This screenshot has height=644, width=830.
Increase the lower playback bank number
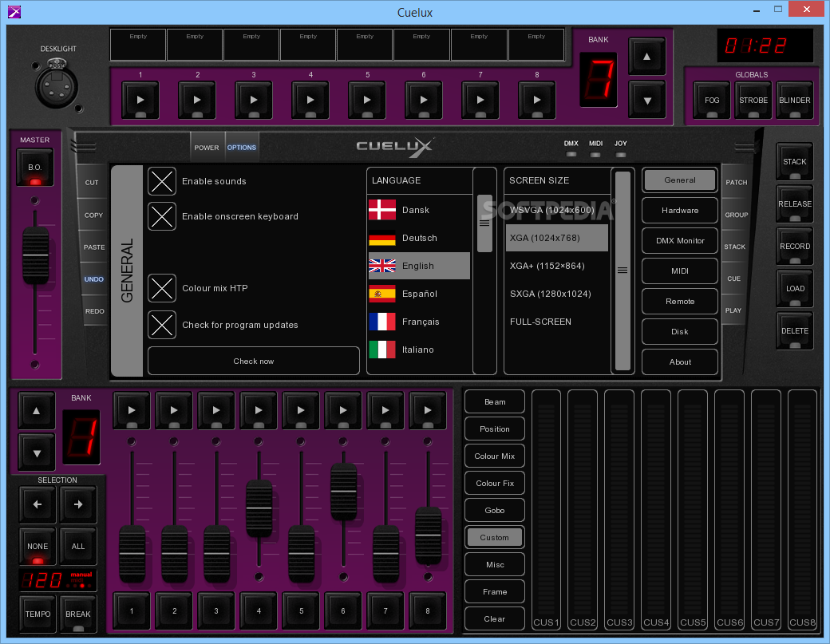point(37,411)
